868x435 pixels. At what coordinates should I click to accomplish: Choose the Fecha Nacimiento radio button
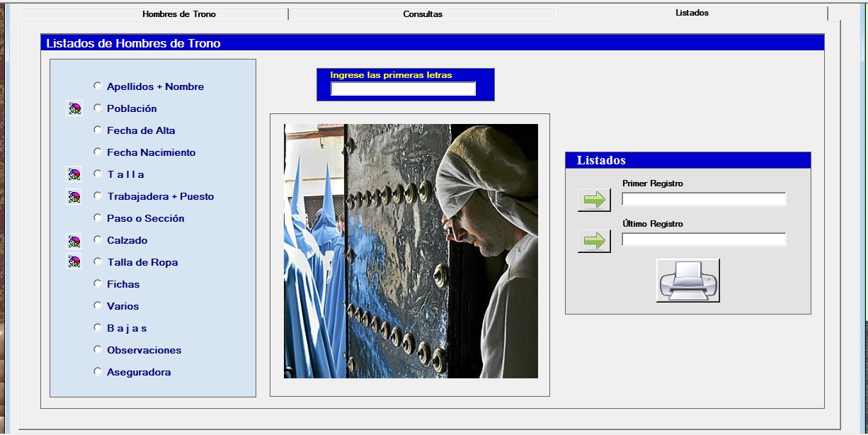98,152
